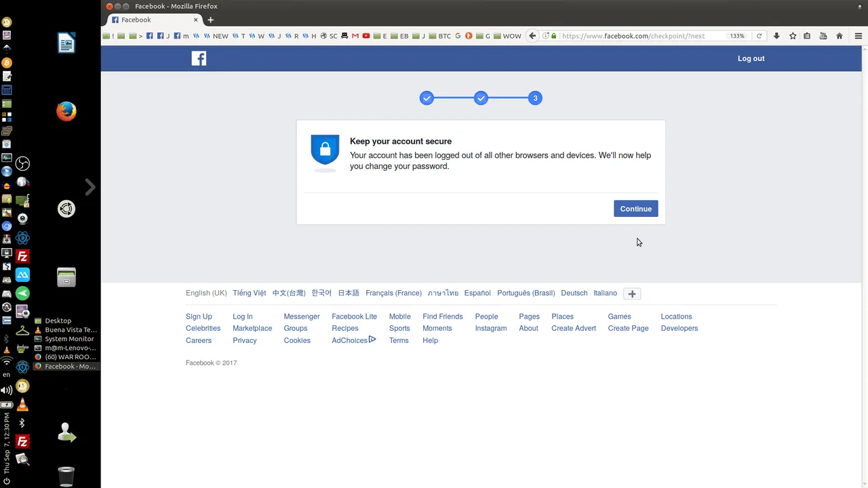This screenshot has height=488, width=868.
Task: Open the Messenger footer link
Action: pos(302,317)
